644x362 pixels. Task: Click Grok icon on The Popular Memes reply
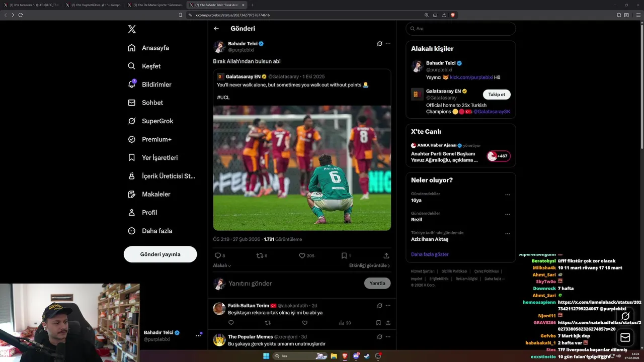pos(380,336)
